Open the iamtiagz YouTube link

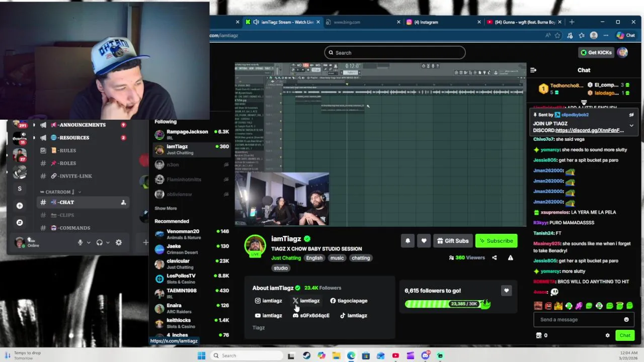(x=268, y=316)
